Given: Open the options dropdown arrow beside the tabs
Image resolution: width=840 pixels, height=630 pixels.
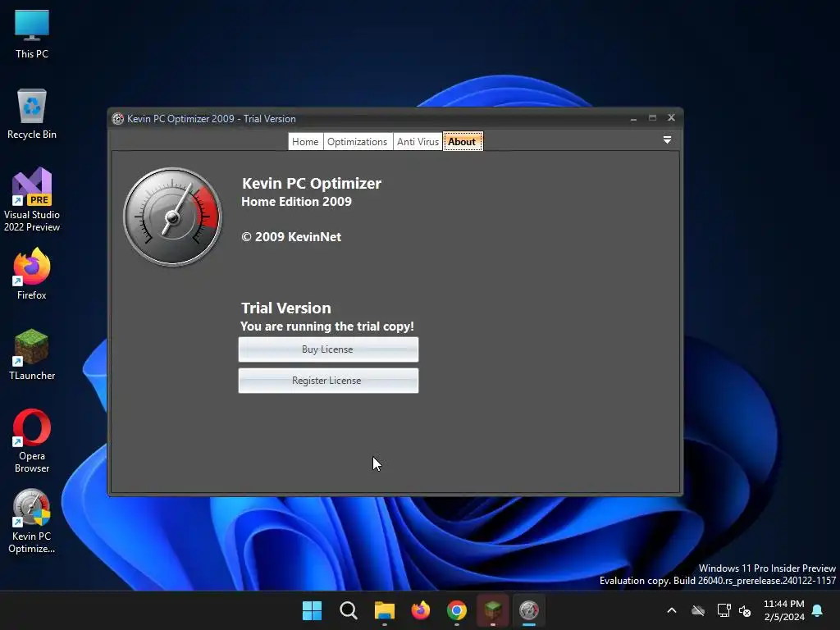Looking at the screenshot, I should pos(667,139).
